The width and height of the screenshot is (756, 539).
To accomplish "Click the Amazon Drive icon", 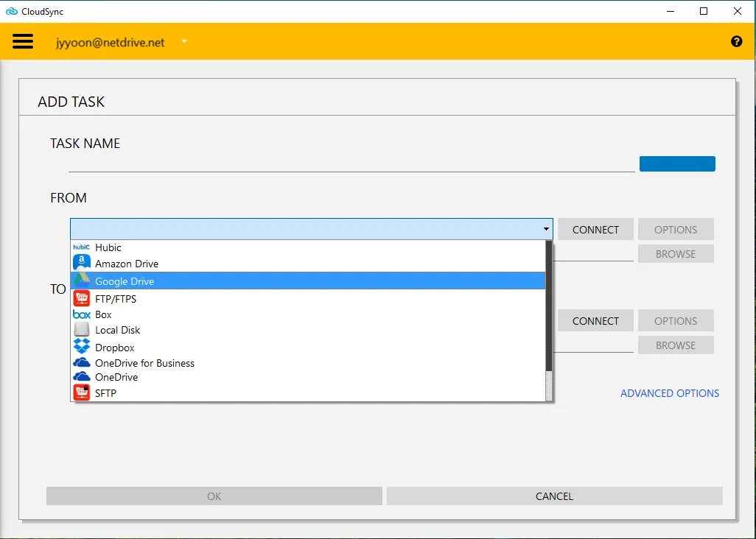I will 82,263.
